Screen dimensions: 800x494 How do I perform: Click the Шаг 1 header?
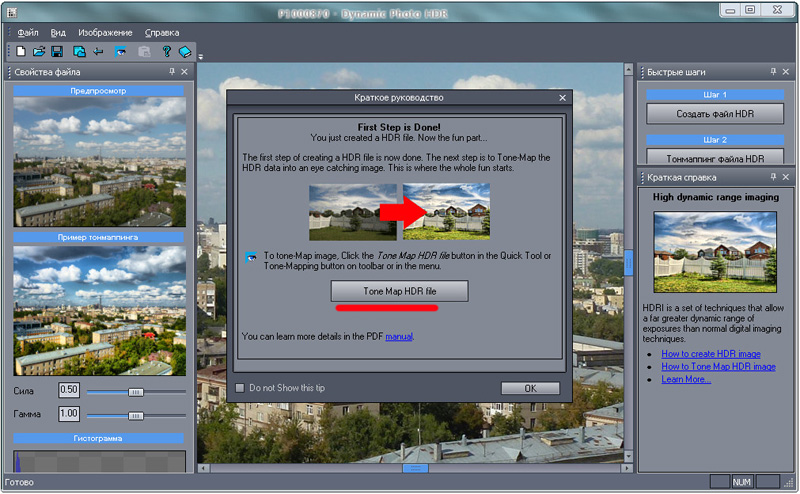(715, 94)
